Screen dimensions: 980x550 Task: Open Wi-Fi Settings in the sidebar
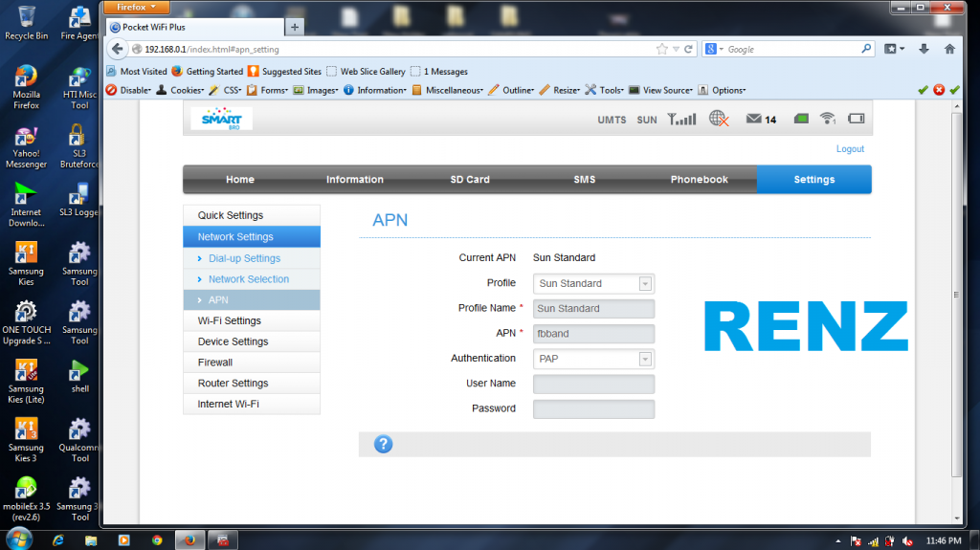point(252,320)
